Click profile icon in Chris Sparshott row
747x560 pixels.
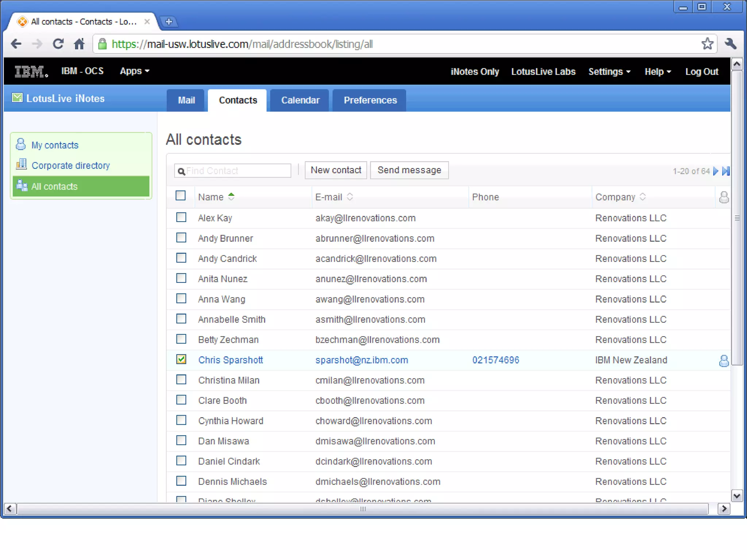pyautogui.click(x=724, y=361)
